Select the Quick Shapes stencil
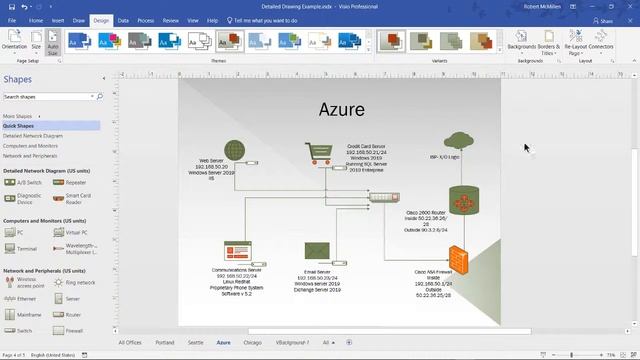 point(51,126)
